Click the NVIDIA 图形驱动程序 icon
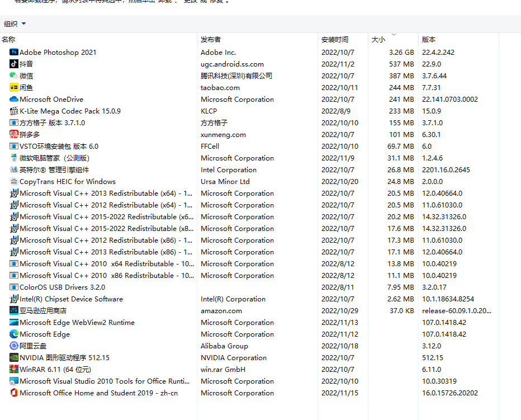Image resolution: width=521 pixels, height=420 pixels. [x=14, y=357]
